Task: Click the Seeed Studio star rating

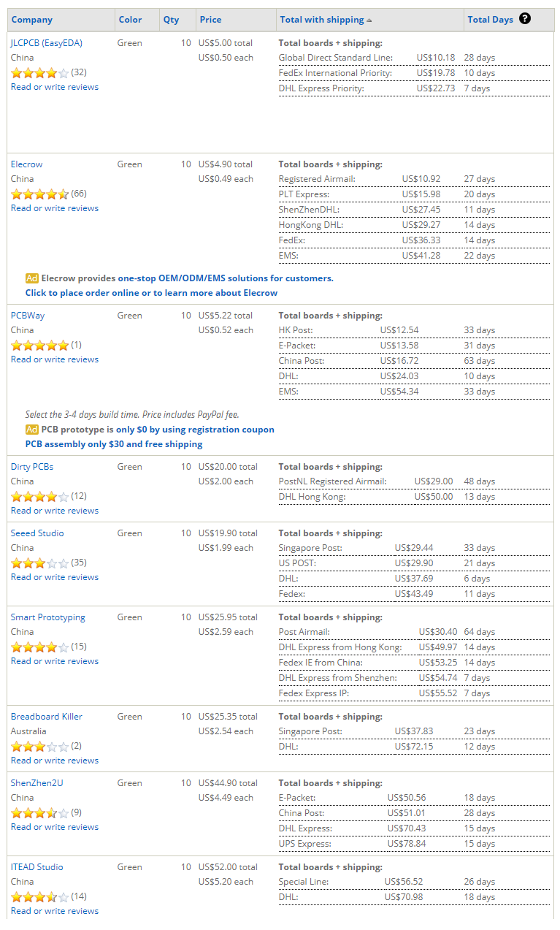Action: point(40,563)
